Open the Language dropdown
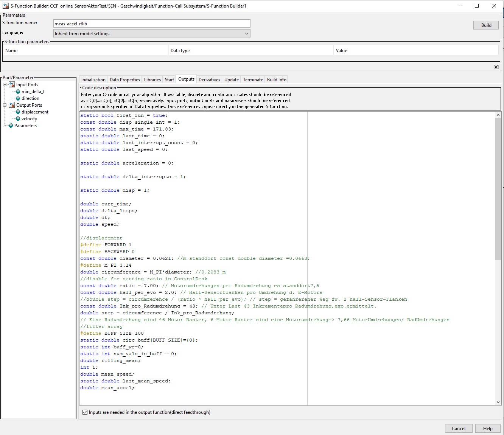 pos(152,34)
